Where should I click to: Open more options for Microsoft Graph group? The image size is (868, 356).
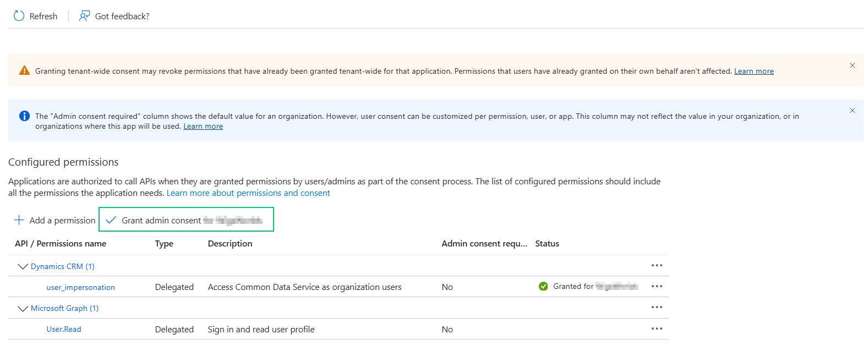pyautogui.click(x=657, y=307)
